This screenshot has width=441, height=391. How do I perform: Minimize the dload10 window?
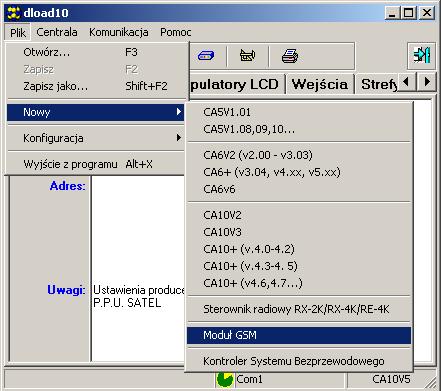[392, 13]
